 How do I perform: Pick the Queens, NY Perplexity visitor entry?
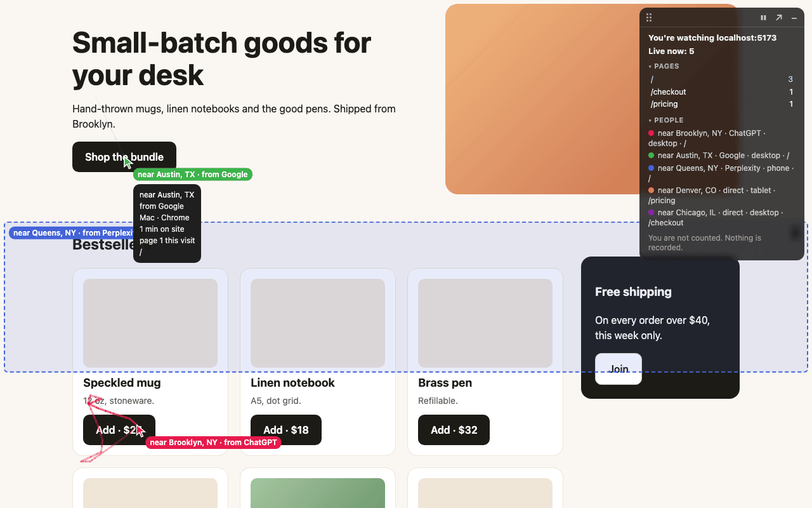[722, 173]
